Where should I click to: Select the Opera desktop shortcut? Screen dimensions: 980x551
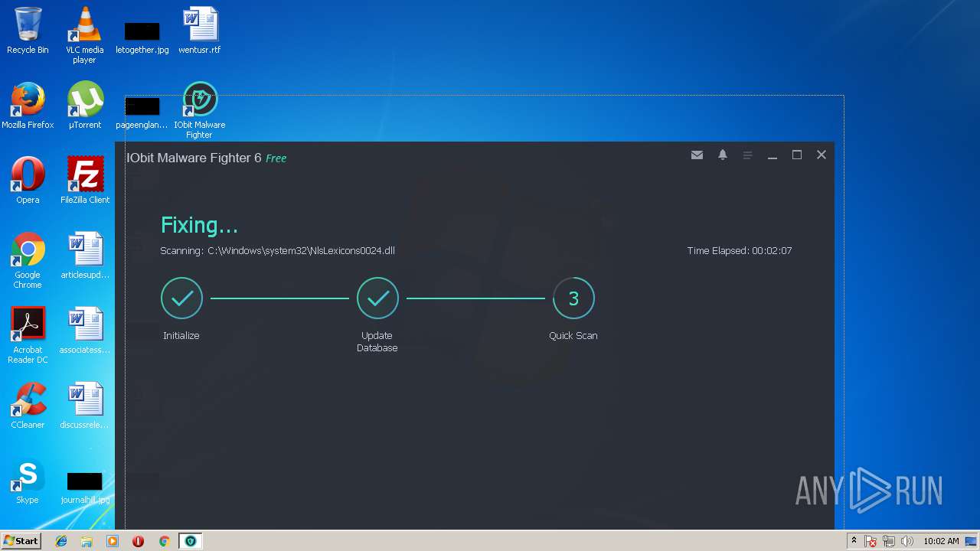pos(28,181)
